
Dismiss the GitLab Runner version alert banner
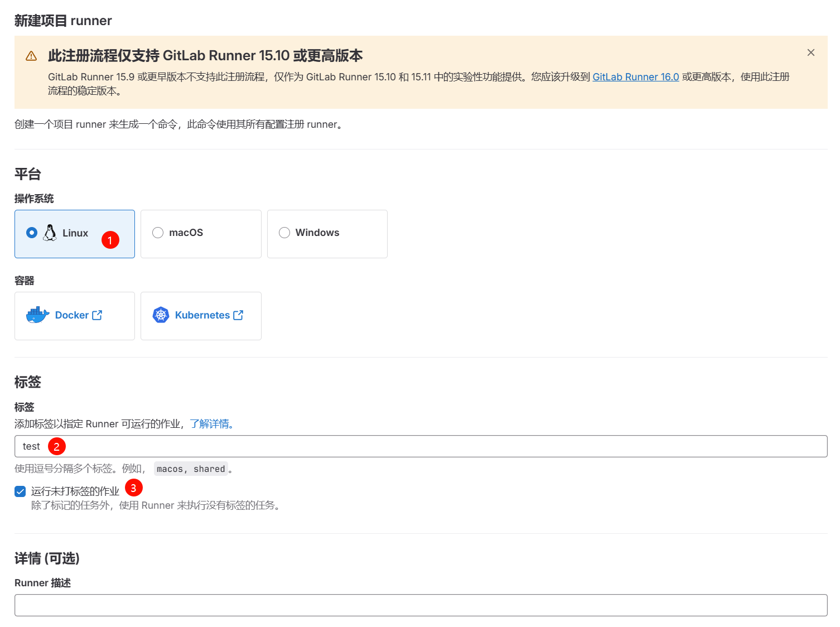pyautogui.click(x=810, y=52)
